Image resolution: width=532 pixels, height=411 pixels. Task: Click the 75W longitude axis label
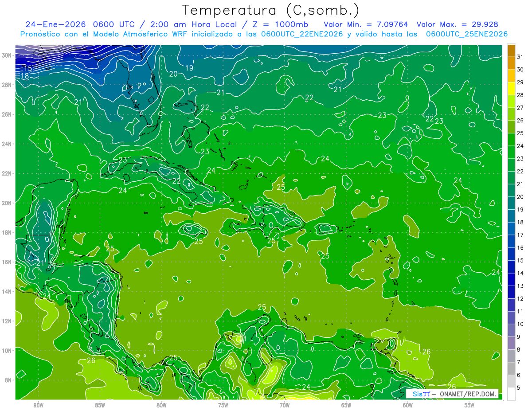223,405
